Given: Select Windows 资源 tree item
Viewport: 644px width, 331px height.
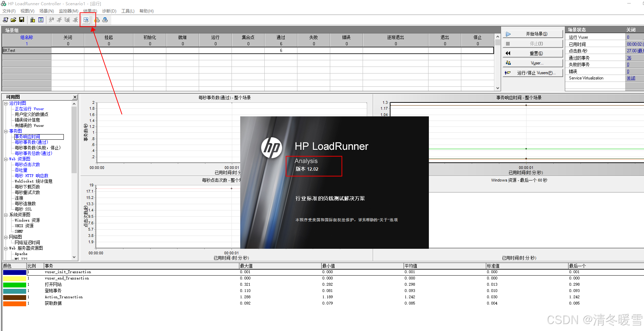Looking at the screenshot, I should coord(27,221).
